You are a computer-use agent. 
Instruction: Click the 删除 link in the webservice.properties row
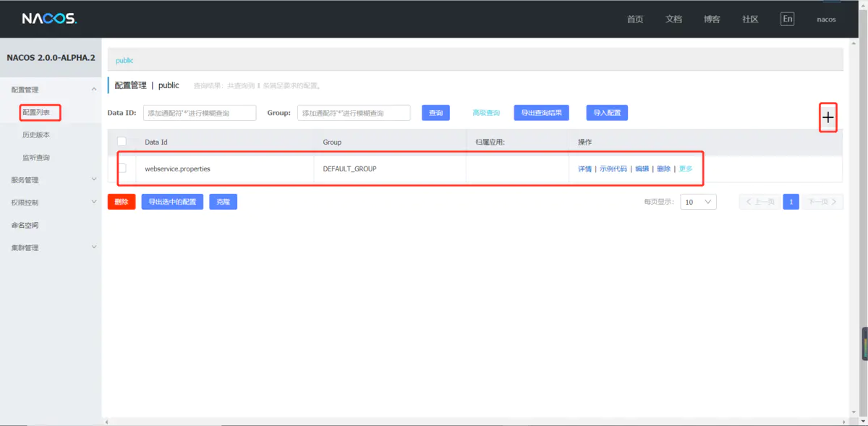tap(663, 169)
